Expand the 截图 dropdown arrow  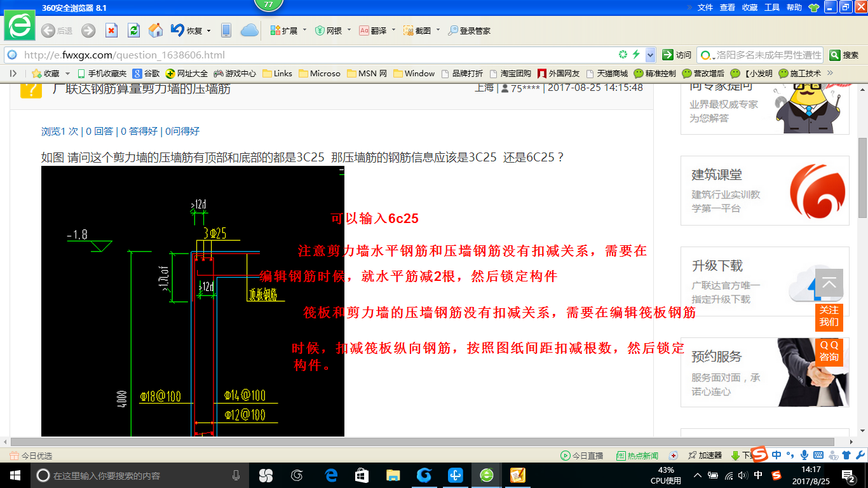[438, 30]
